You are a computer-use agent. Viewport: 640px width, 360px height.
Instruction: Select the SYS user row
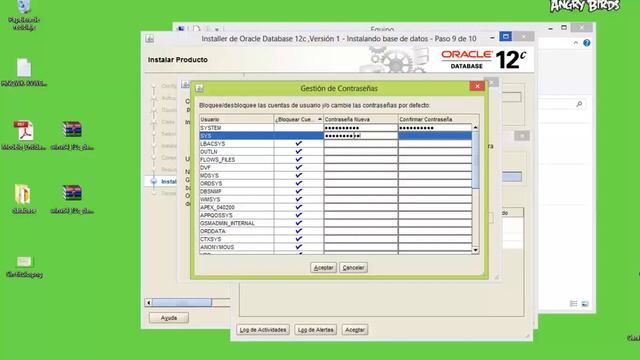pyautogui.click(x=336, y=136)
